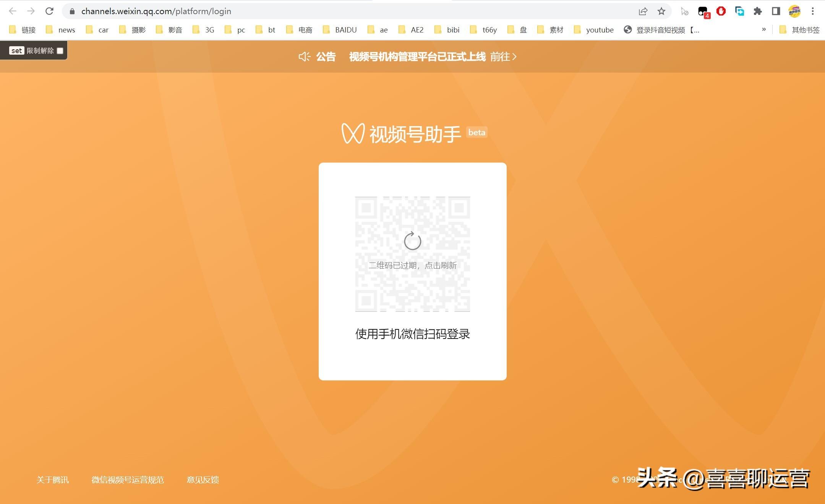Image resolution: width=825 pixels, height=504 pixels.
Task: Reload the page with browser refresh button
Action: coord(49,11)
